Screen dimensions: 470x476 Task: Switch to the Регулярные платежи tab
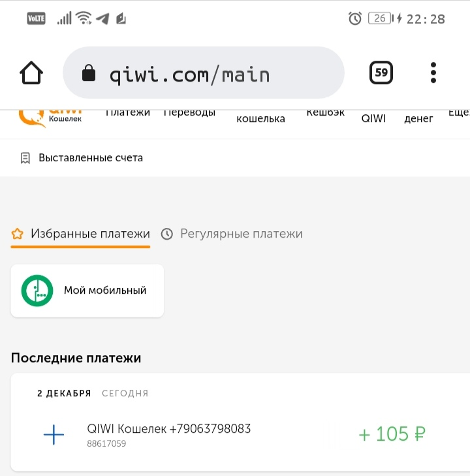coord(232,234)
